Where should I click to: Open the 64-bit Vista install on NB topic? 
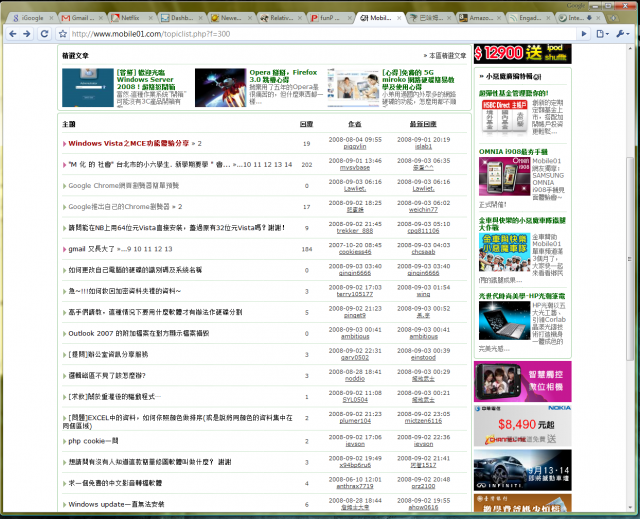tap(176, 228)
